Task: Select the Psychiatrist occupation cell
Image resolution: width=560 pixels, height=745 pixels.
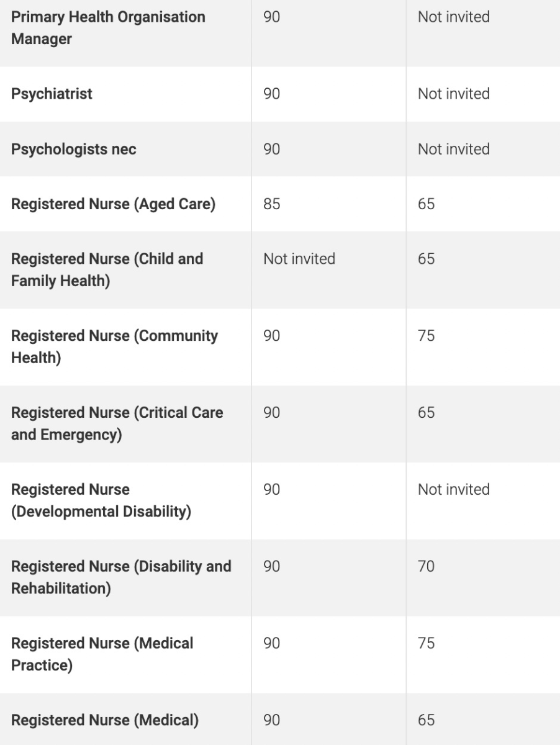Action: click(x=52, y=94)
